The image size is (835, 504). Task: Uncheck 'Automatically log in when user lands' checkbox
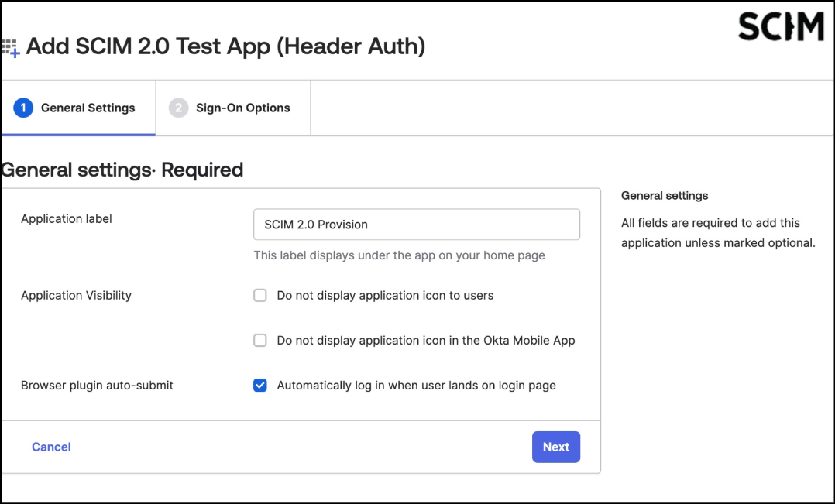[x=260, y=385]
